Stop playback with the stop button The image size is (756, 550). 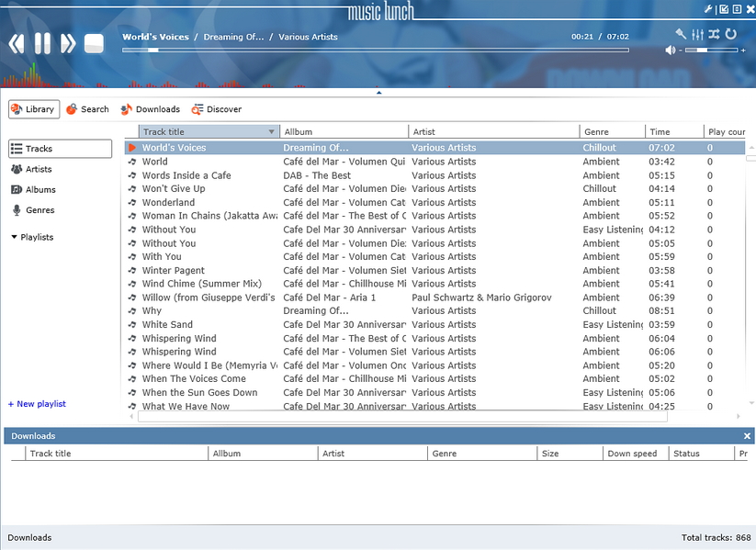click(x=94, y=43)
